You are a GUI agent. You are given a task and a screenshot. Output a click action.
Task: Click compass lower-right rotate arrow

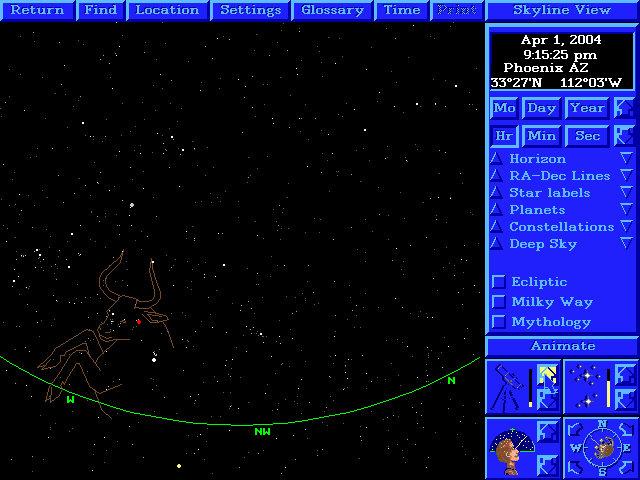[629, 467]
